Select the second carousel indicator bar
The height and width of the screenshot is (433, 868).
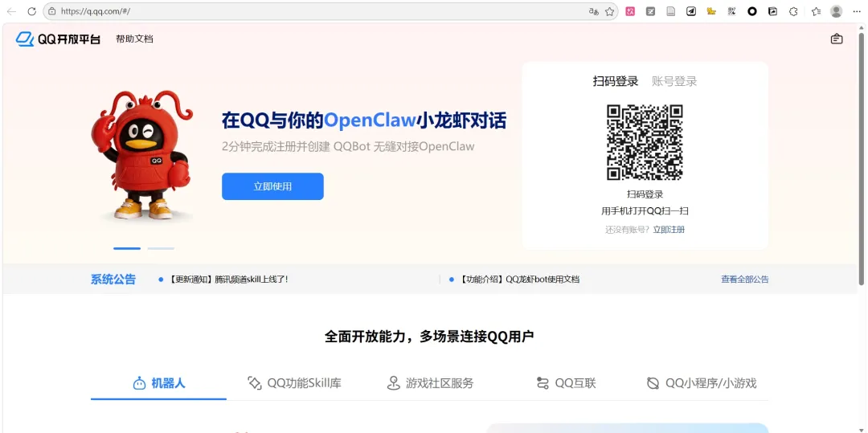click(x=161, y=248)
